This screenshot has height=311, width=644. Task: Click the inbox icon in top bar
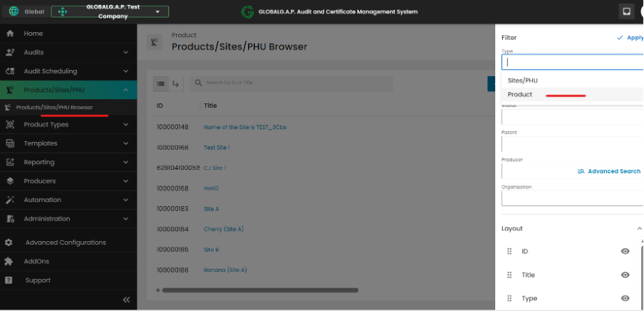[x=626, y=11]
